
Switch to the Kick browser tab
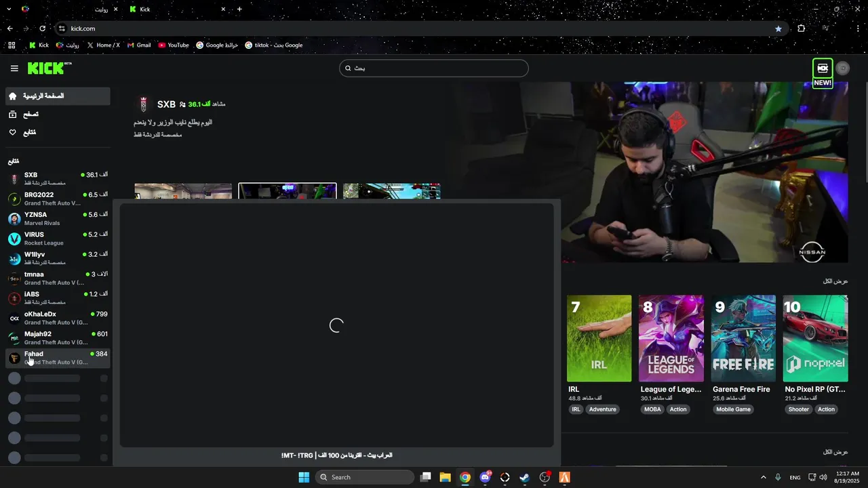178,9
